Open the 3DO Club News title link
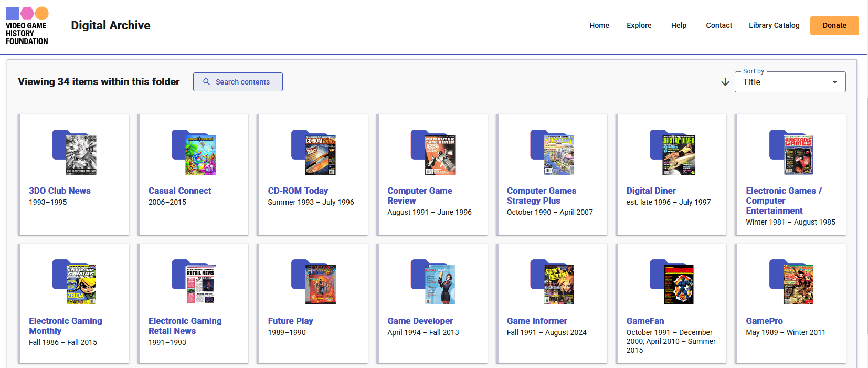 click(x=60, y=191)
